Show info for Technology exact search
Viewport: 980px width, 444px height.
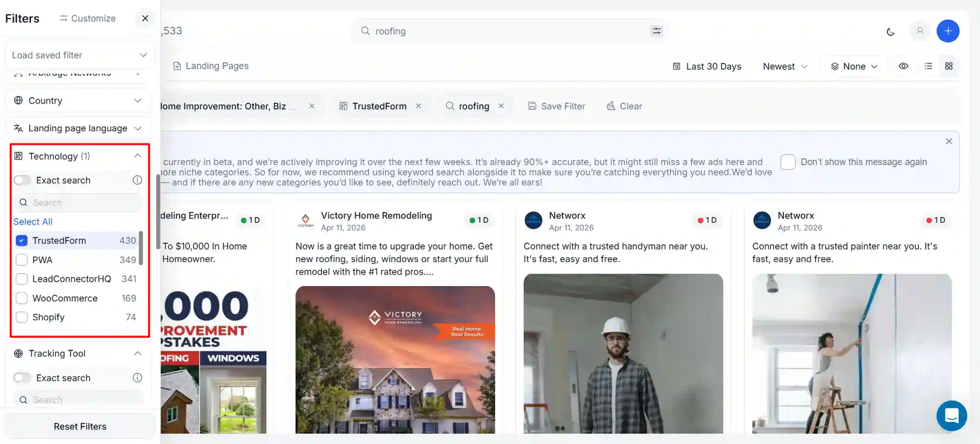click(x=137, y=180)
